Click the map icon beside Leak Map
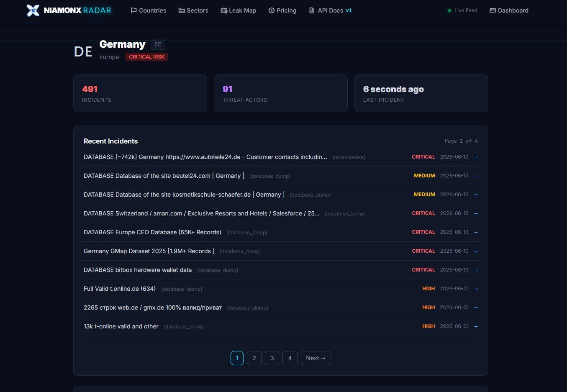Viewport: 567px width, 392px height. pyautogui.click(x=224, y=10)
